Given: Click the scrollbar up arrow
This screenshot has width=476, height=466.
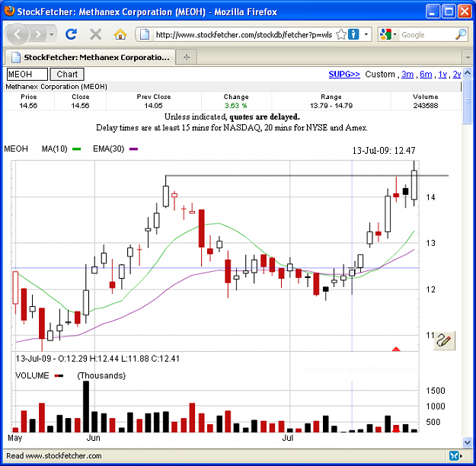Looking at the screenshot, I should (468, 73).
